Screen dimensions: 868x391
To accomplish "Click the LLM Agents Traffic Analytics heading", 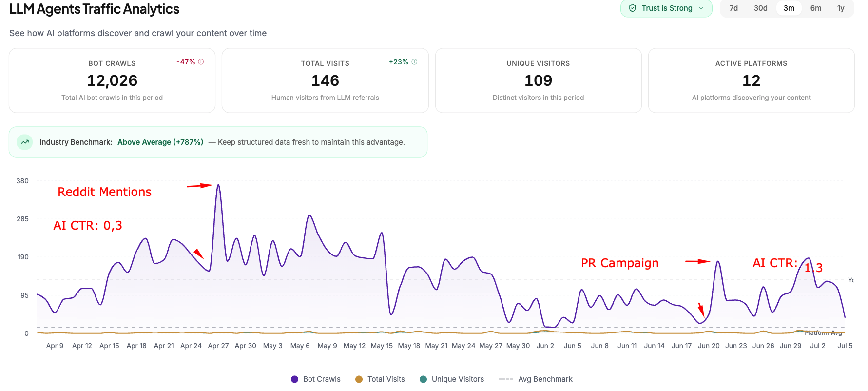I will (95, 9).
